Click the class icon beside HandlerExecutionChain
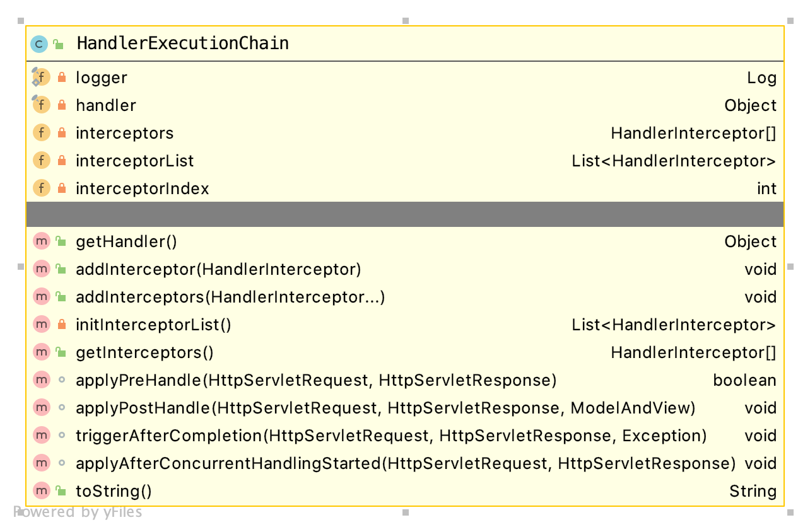The height and width of the screenshot is (532, 810). (39, 44)
